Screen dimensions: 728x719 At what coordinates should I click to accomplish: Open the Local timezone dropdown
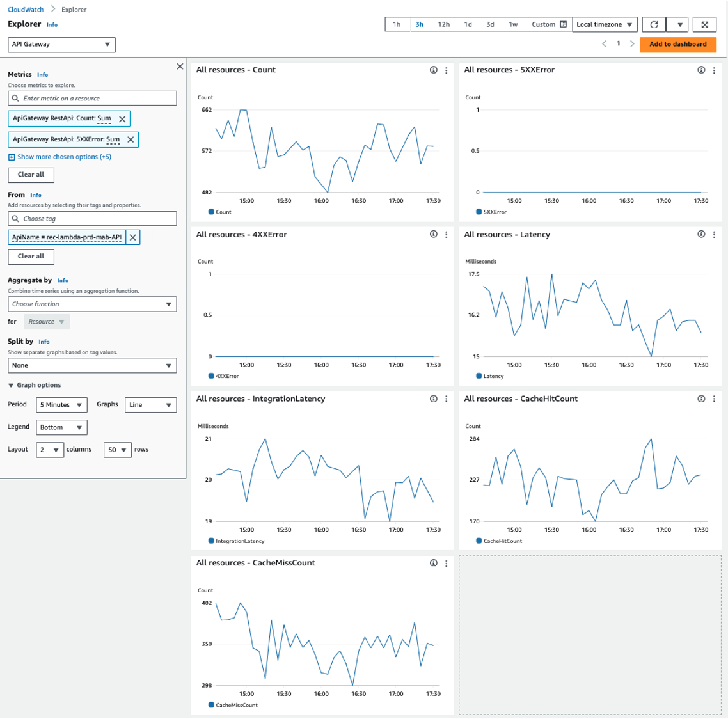[x=604, y=25]
